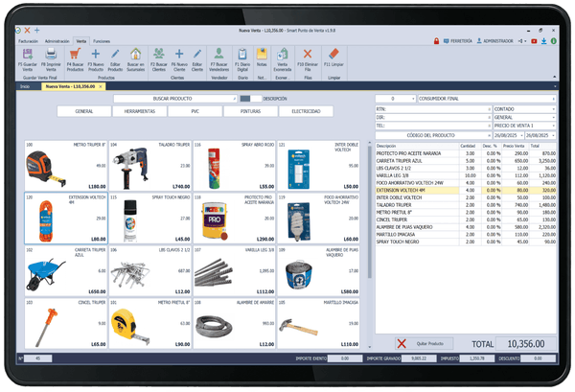Click the ADMINISTRADOR user icon
The width and height of the screenshot is (575, 392).
(x=479, y=41)
